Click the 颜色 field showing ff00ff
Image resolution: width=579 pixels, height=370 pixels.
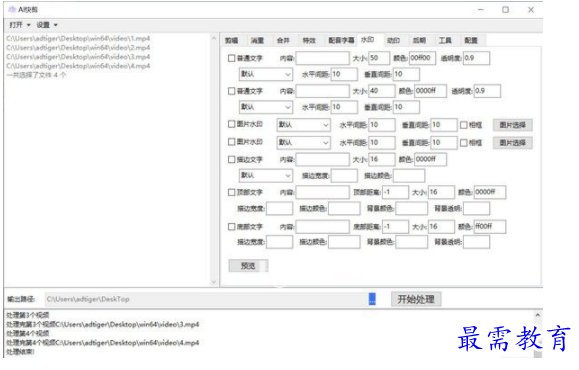[490, 226]
